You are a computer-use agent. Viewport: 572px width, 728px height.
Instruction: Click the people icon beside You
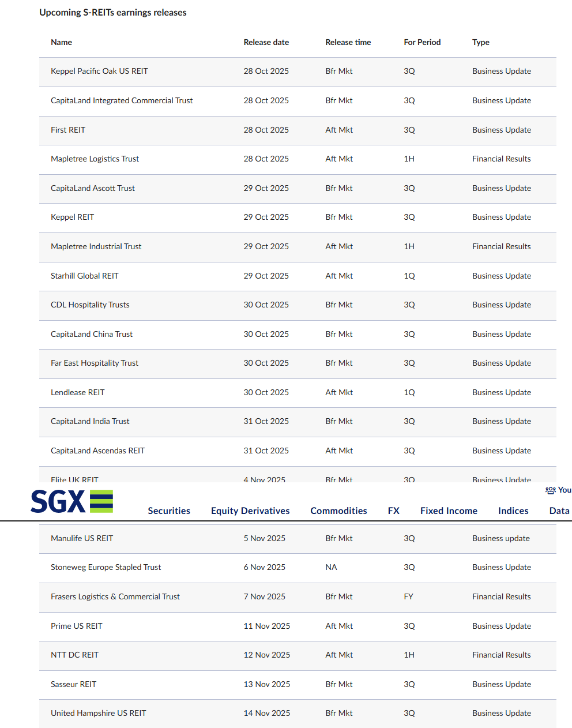[x=551, y=490]
